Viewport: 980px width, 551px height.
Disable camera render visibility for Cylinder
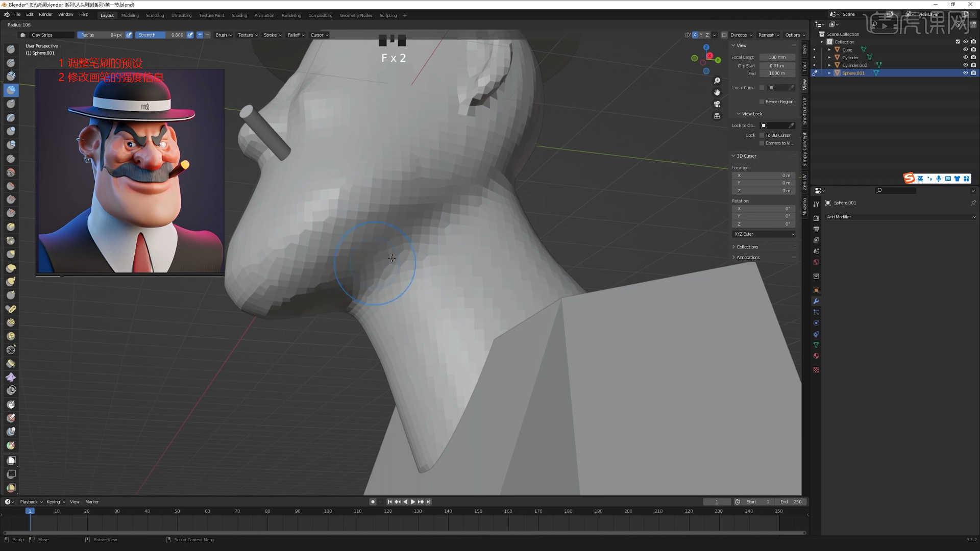[x=973, y=57]
